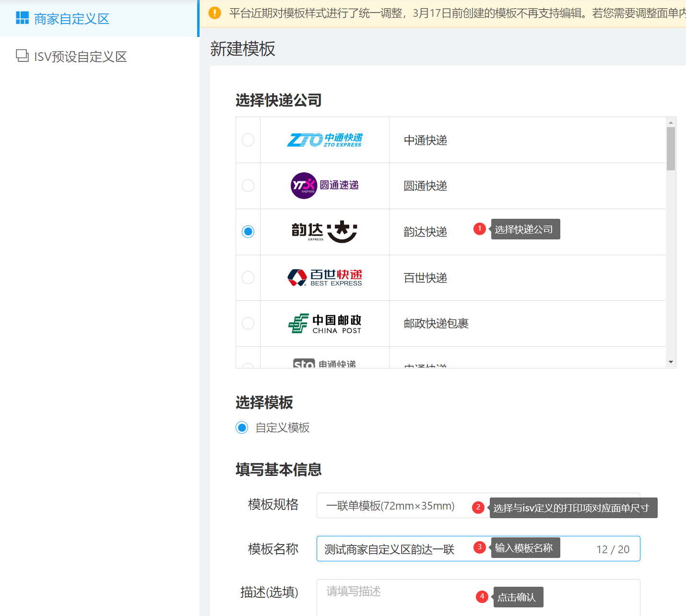Click the 自定义模板 label text
The image size is (686, 616).
283,427
